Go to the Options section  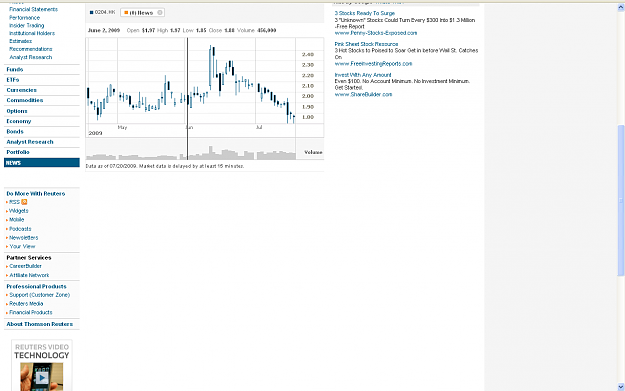click(17, 111)
